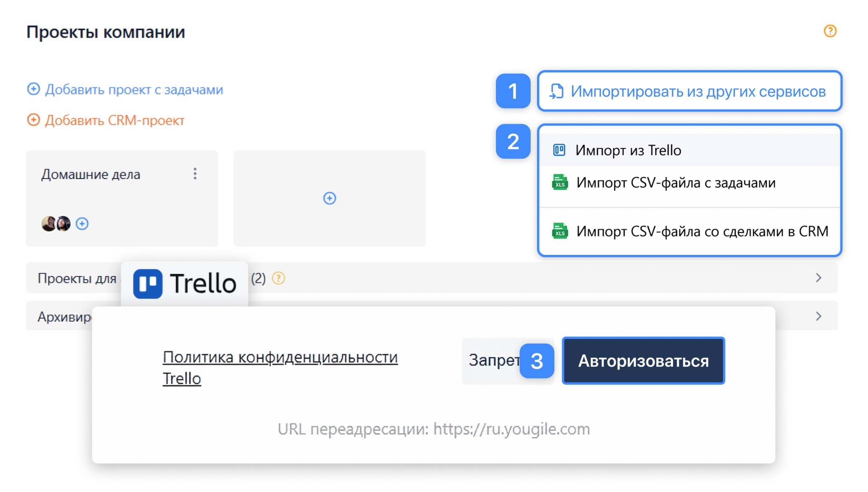Click the XLS icon for CRM deals import
The height and width of the screenshot is (492, 868).
[x=560, y=231]
